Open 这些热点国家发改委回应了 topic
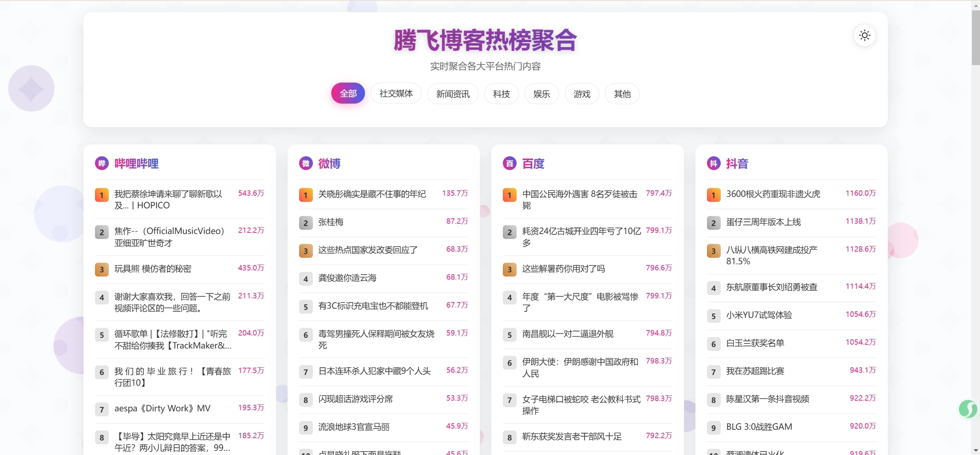Image resolution: width=980 pixels, height=455 pixels. 383,250
